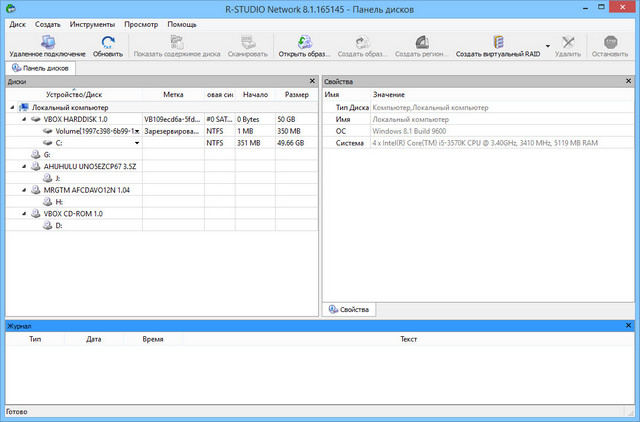Click the Сканировать toolbar icon
Screen dimensions: 640x422
[x=247, y=42]
